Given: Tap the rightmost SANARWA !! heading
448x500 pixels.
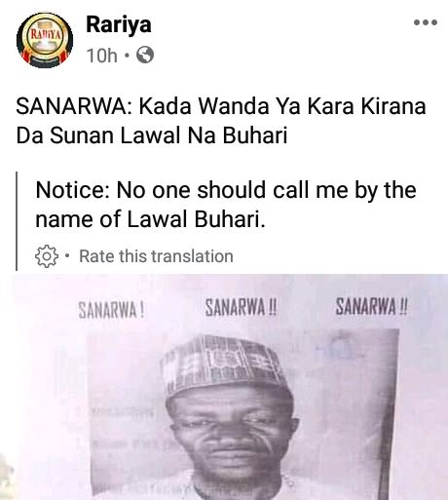Looking at the screenshot, I should pyautogui.click(x=371, y=307).
